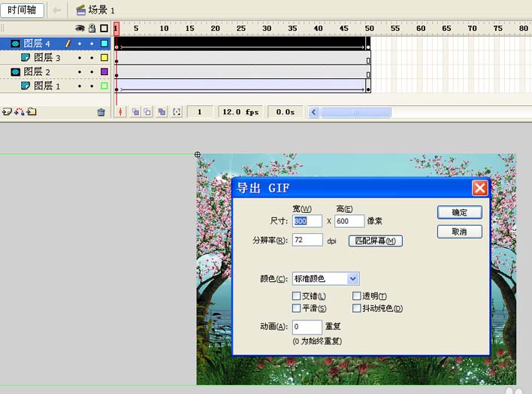Check the 平滑 (smooth) checkbox
Screen dimensions: 532x394
pos(297,308)
